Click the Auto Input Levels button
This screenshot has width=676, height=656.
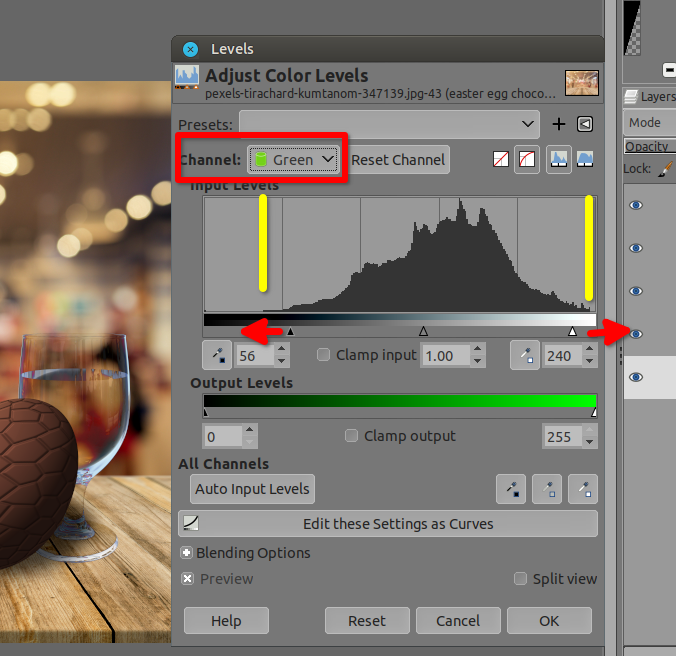coord(252,489)
